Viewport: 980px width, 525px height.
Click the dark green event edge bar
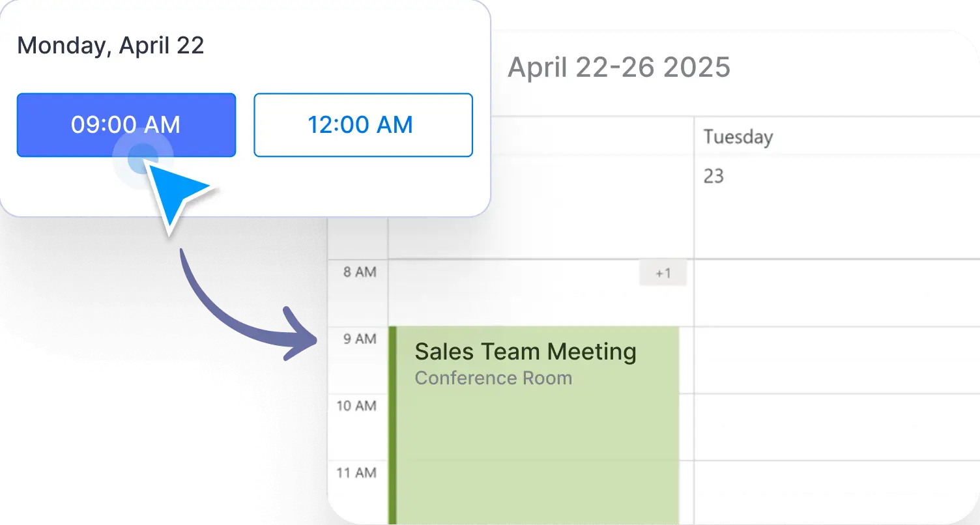coord(392,423)
